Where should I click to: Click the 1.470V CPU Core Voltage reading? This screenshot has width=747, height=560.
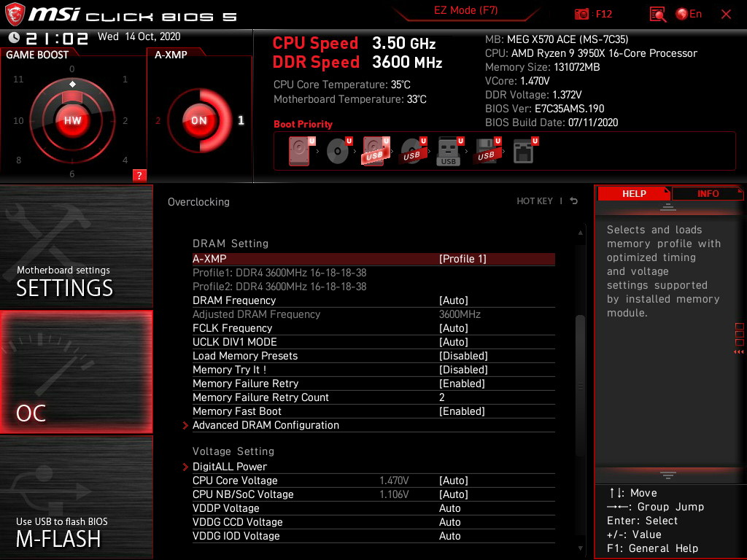pyautogui.click(x=394, y=481)
